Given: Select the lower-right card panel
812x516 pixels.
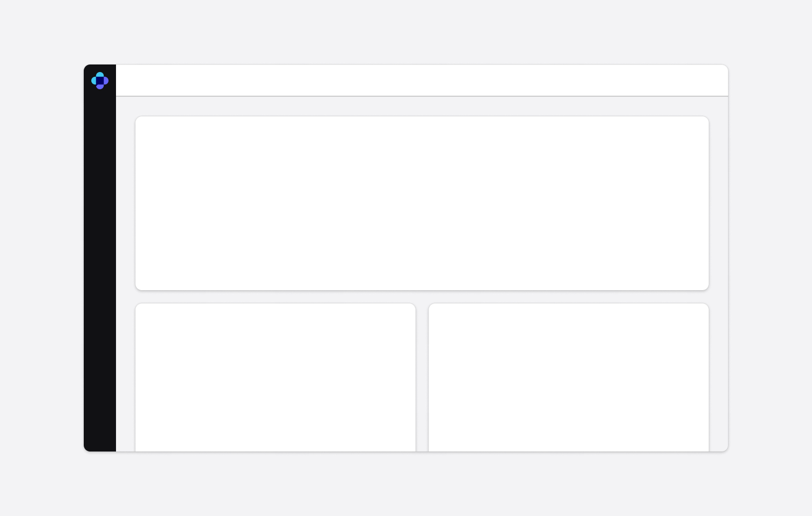Looking at the screenshot, I should 568,377.
